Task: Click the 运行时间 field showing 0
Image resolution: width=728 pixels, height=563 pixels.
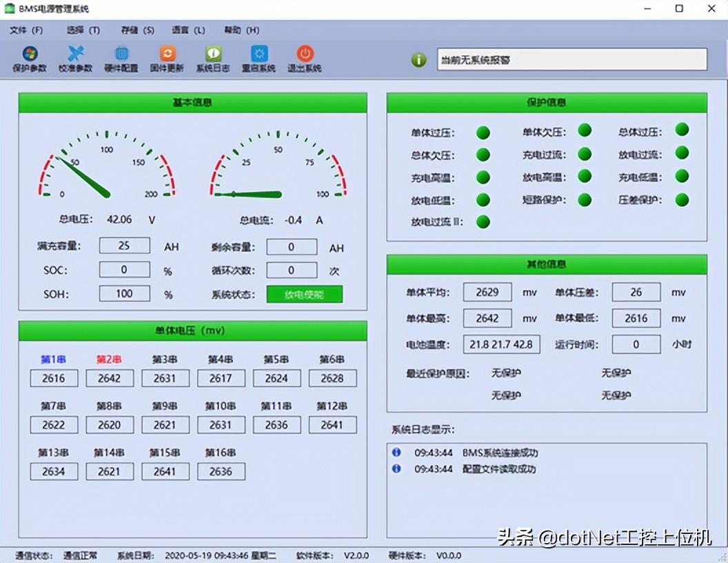Action: (x=636, y=344)
